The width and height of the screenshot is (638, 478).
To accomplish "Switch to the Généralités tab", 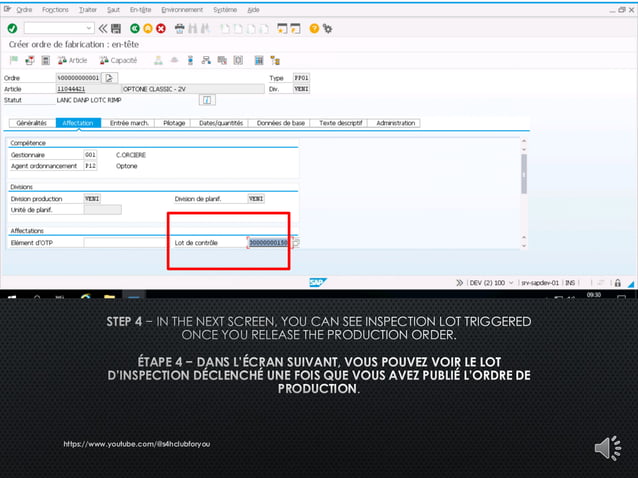I will 32,123.
